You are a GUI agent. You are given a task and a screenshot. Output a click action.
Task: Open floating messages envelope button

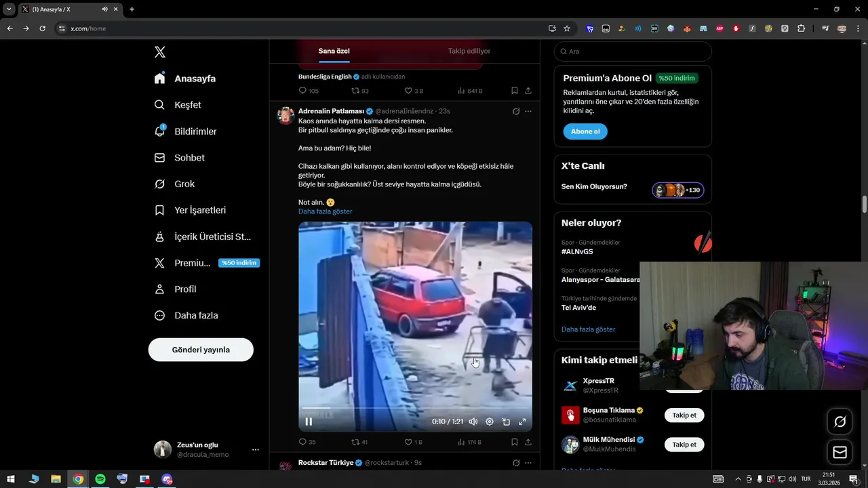point(840,452)
